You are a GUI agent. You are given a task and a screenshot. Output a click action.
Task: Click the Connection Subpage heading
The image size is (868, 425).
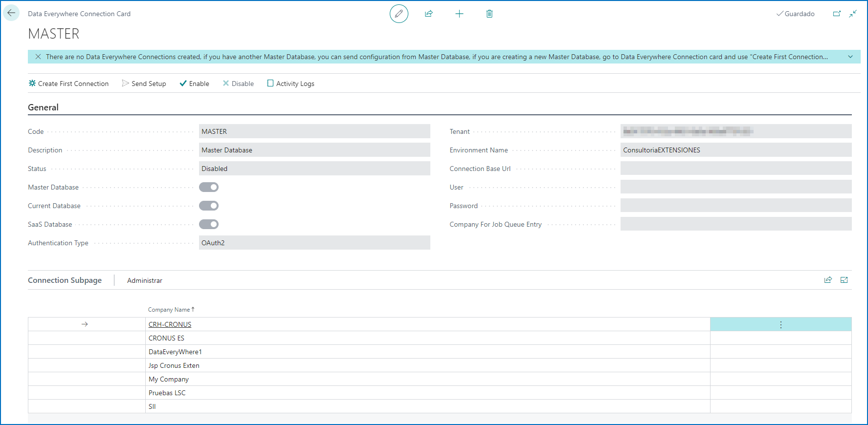(x=65, y=280)
